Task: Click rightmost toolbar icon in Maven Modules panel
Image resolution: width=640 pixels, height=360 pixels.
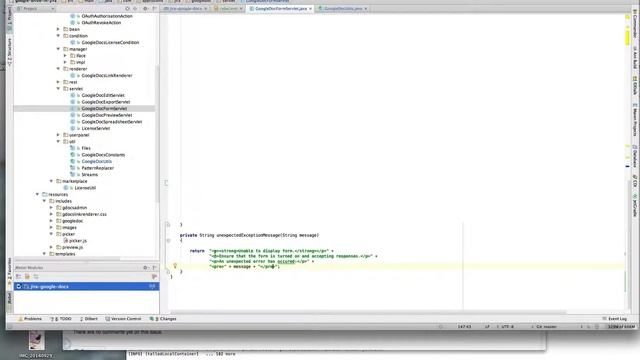Action: click(154, 277)
